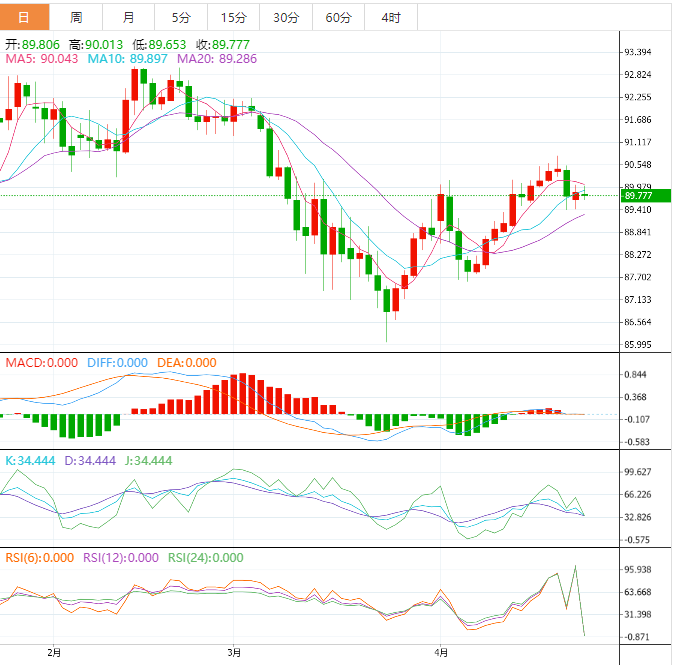679x665 pixels.
Task: Click the K value in KDJ panel
Action: click(x=32, y=461)
